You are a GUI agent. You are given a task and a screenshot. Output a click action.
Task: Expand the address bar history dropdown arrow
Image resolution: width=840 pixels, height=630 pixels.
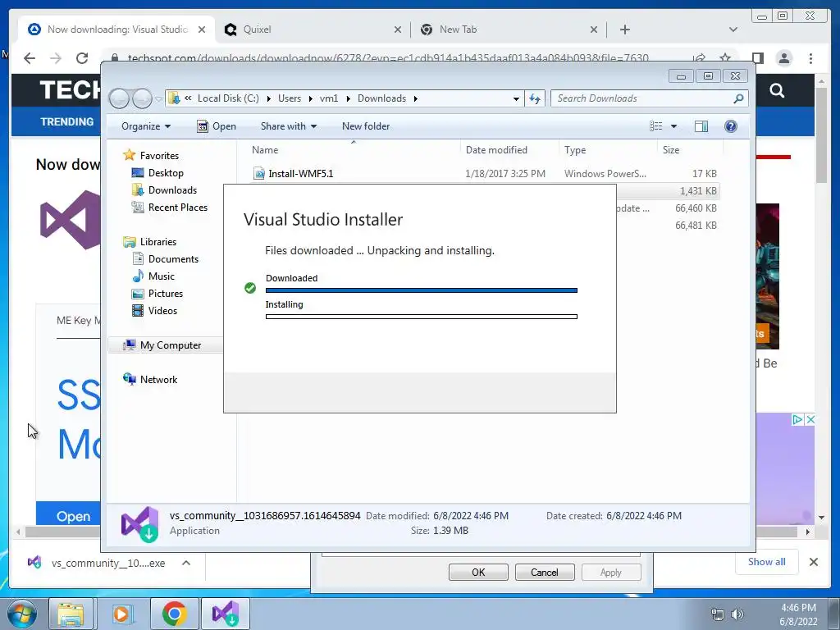(516, 98)
